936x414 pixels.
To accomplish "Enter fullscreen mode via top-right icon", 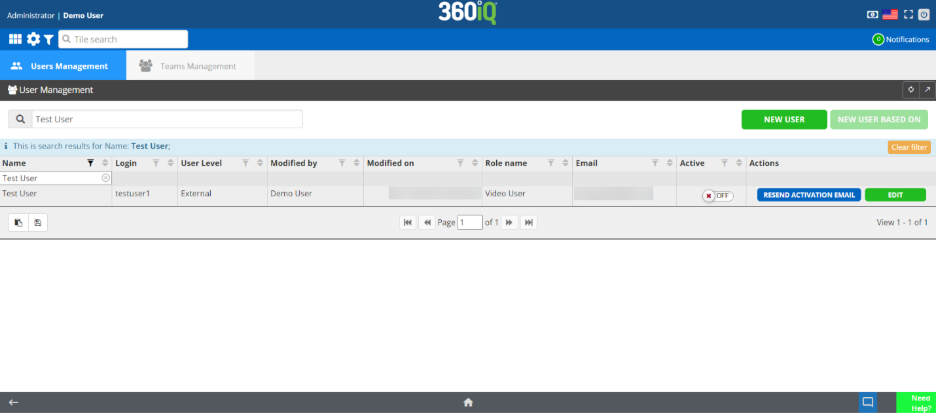I will [908, 15].
